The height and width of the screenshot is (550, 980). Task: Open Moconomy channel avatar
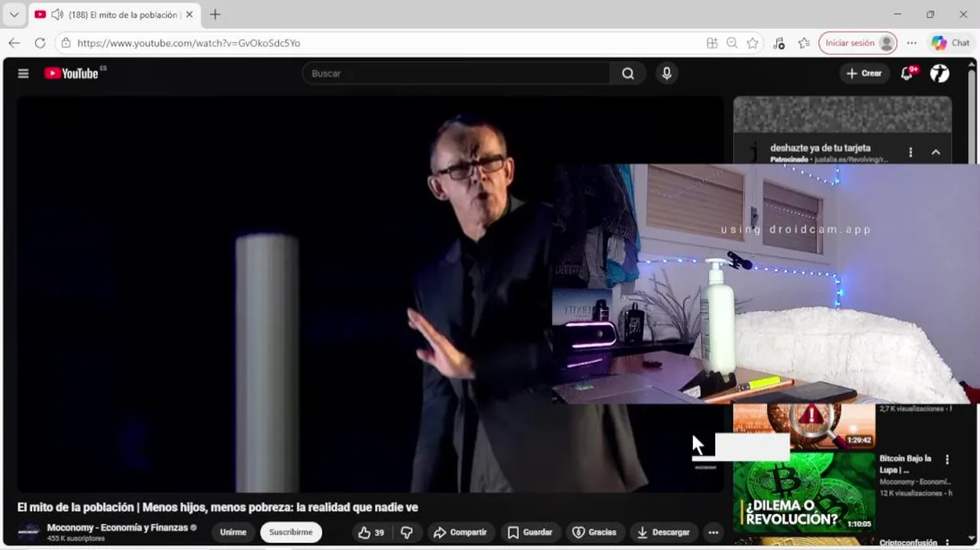pos(29,532)
